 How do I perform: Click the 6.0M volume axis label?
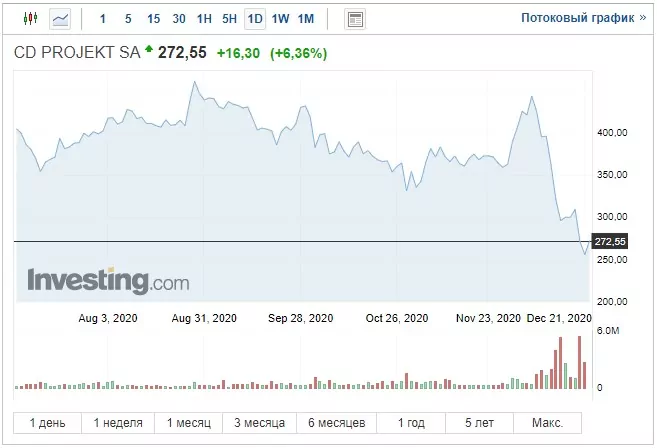pos(608,331)
